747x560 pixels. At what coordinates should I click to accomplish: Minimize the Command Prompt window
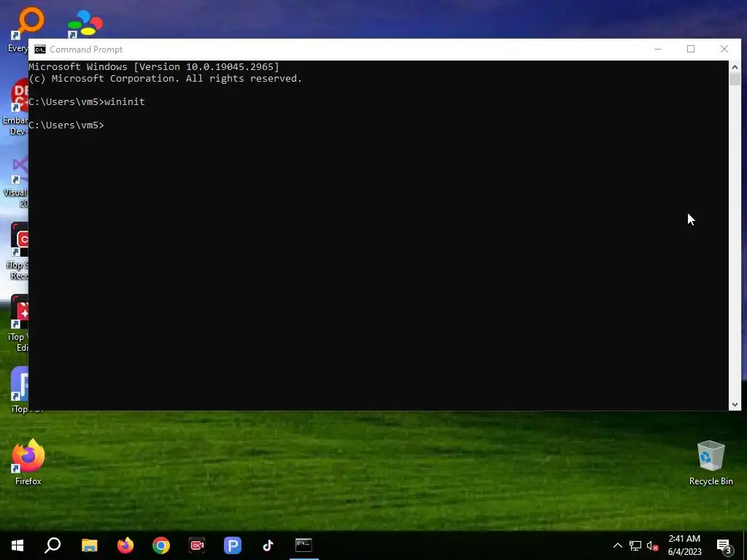tap(658, 49)
